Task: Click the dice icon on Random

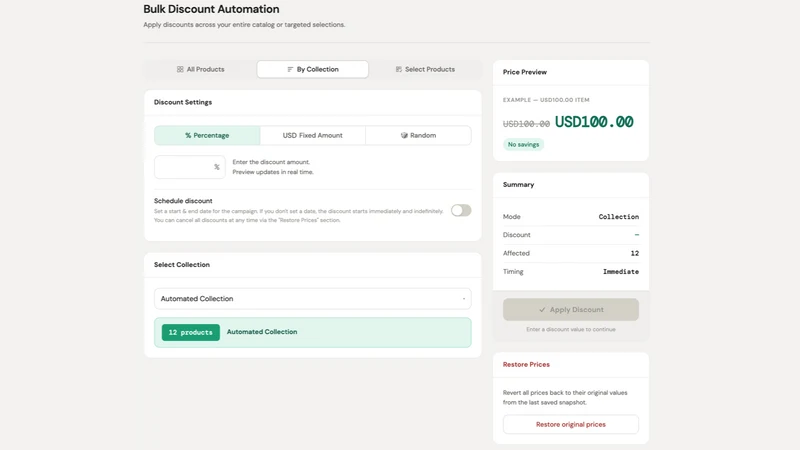Action: pyautogui.click(x=404, y=135)
